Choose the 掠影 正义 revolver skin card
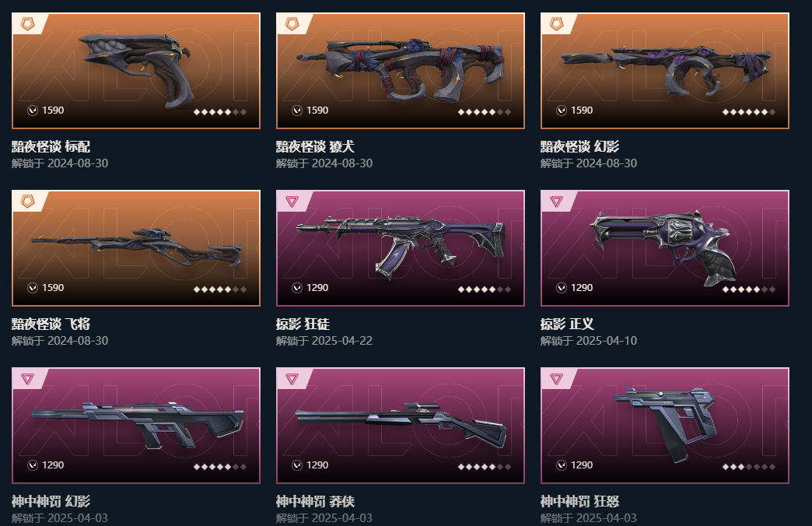Image resolution: width=812 pixels, height=526 pixels. pyautogui.click(x=665, y=248)
